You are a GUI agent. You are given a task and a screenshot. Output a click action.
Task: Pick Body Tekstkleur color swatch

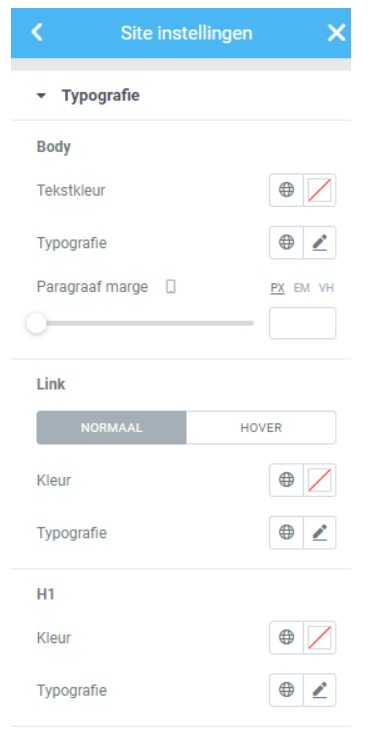pos(320,190)
